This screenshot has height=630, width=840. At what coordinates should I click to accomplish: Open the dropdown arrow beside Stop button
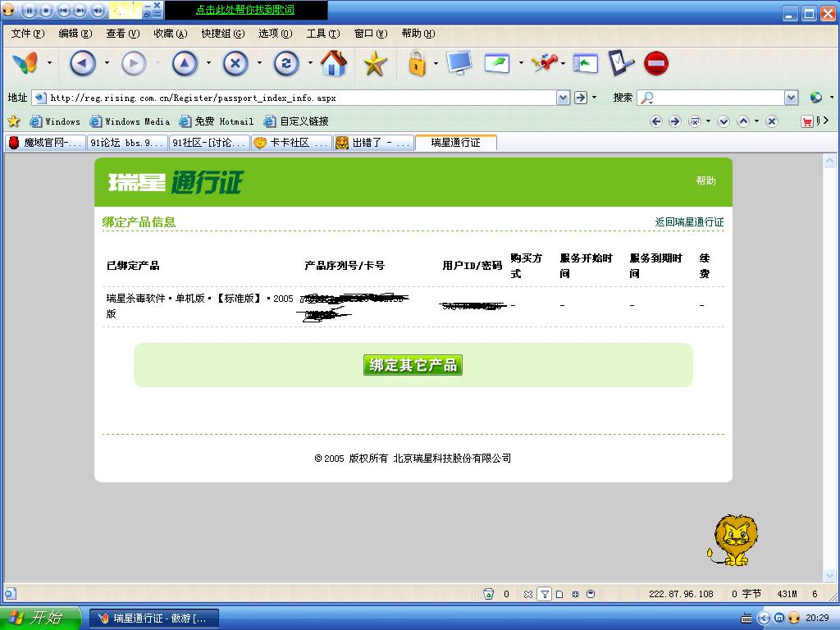pos(259,63)
